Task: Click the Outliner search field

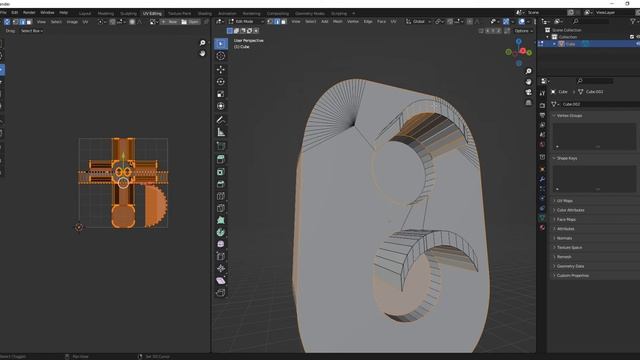Action: (x=591, y=21)
